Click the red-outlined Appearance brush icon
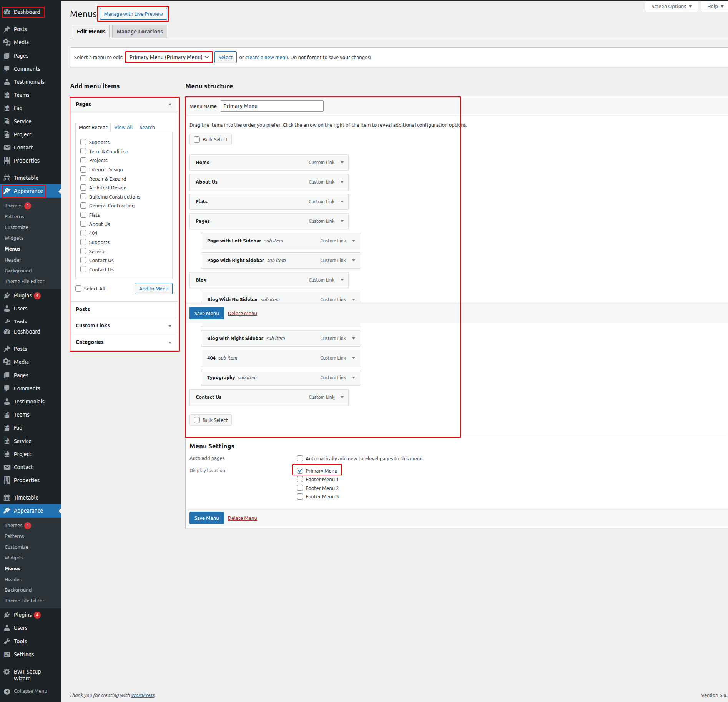728x702 pixels. click(7, 191)
